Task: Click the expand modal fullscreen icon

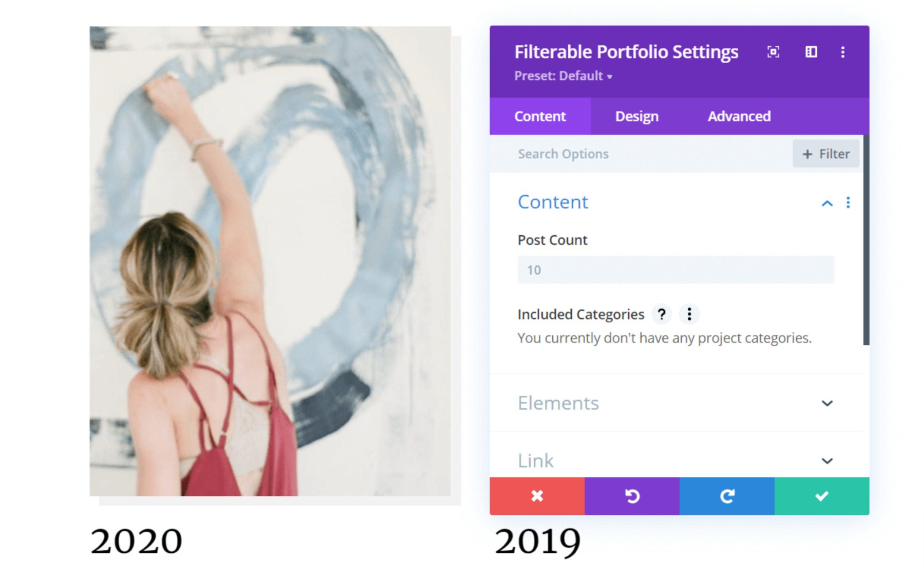Action: pyautogui.click(x=773, y=52)
